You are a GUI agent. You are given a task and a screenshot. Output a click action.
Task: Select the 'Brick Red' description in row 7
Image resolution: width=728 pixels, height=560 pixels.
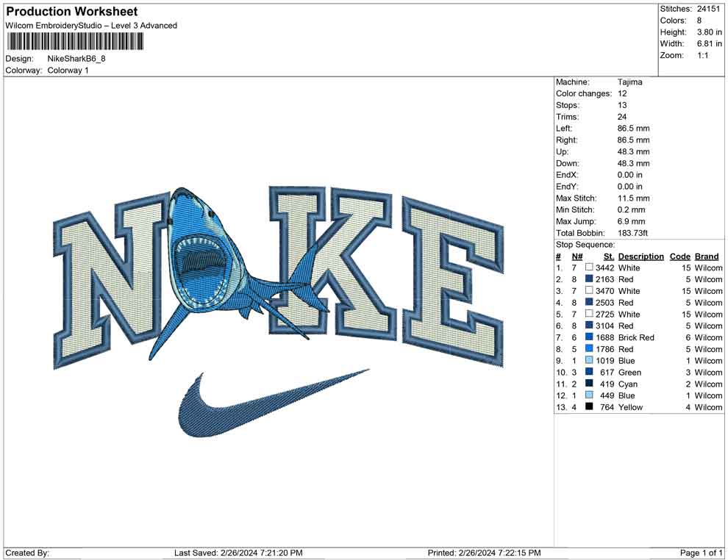[636, 337]
